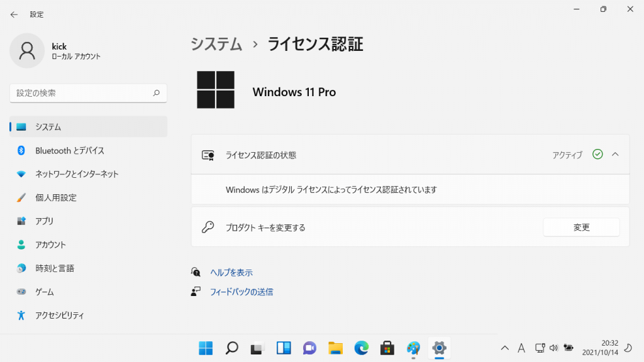This screenshot has height=362, width=644.
Task: Open ネットワークとインターネット settings category
Action: click(x=77, y=174)
